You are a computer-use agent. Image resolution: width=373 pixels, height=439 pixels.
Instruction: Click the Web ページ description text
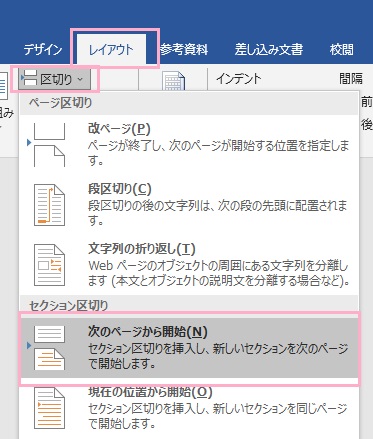pos(219,273)
